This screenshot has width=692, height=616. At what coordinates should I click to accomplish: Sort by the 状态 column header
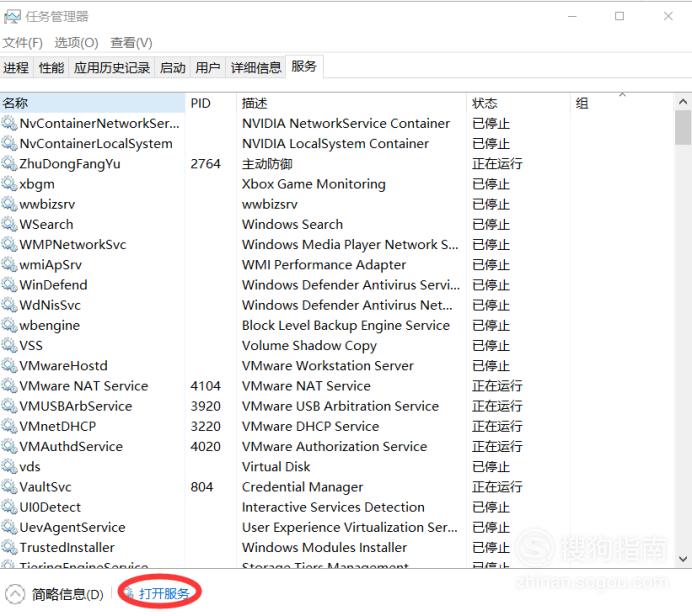pos(518,103)
